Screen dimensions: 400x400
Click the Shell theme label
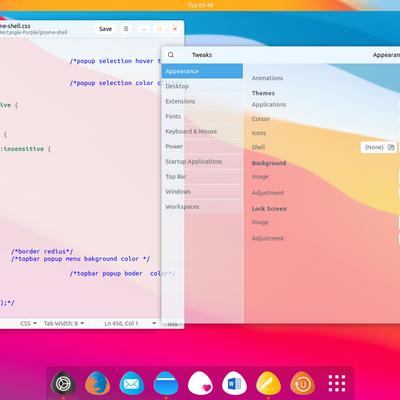click(258, 147)
